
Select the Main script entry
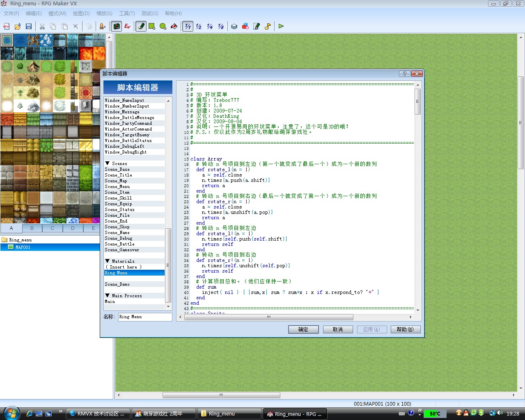[x=134, y=302]
